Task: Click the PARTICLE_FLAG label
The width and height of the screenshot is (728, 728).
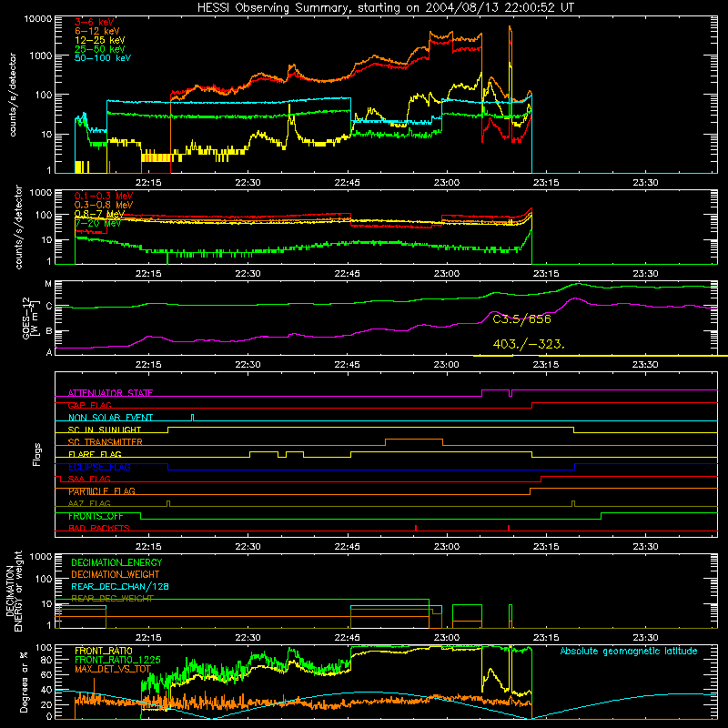Action: coord(102,491)
